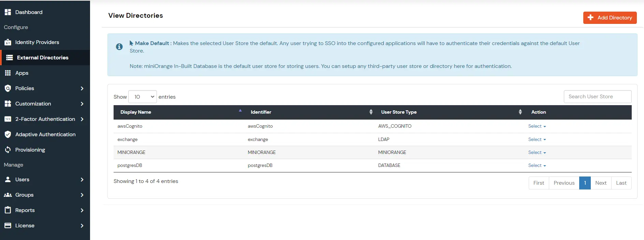The width and height of the screenshot is (644, 240).
Task: Click page 1 pagination button
Action: [585, 183]
